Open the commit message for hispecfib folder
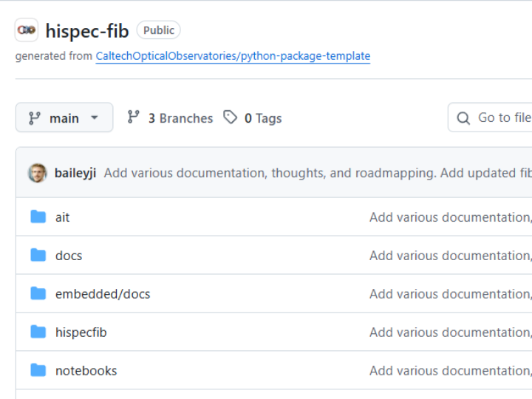The image size is (532, 399). coord(449,332)
